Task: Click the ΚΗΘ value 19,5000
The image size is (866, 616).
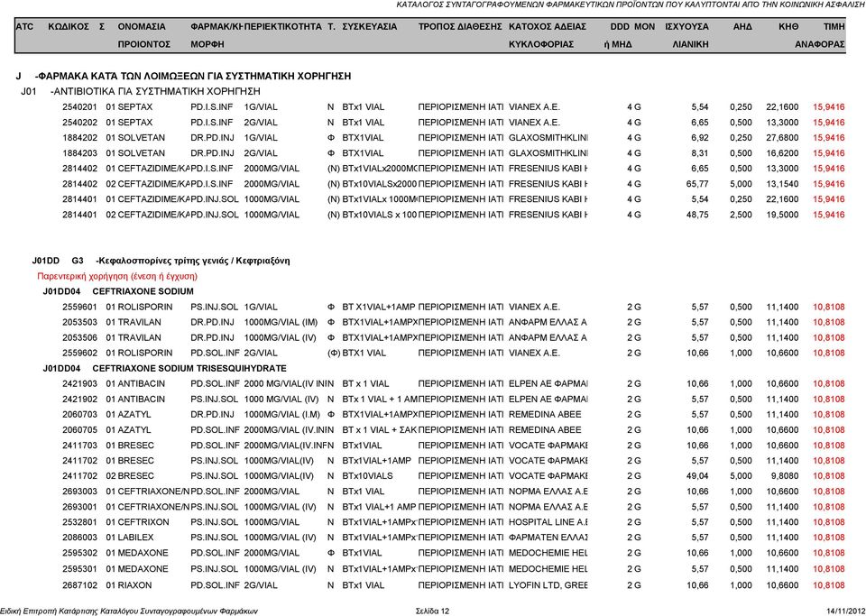Action: click(782, 215)
